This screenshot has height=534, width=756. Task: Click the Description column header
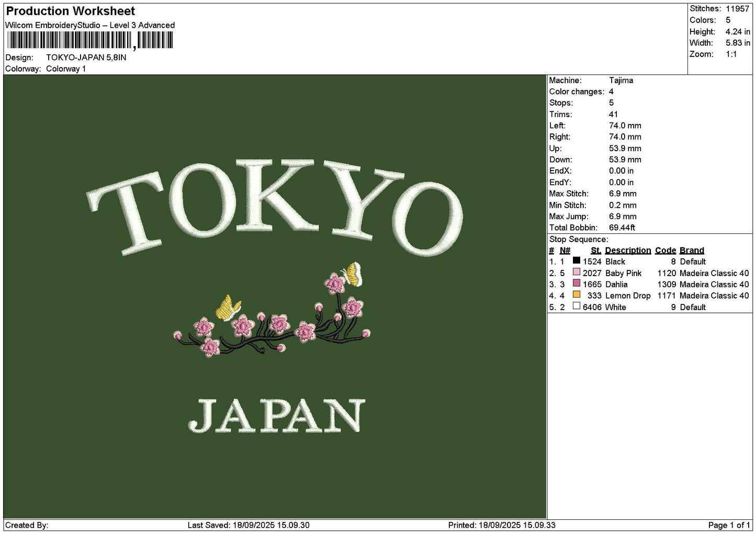click(x=628, y=251)
